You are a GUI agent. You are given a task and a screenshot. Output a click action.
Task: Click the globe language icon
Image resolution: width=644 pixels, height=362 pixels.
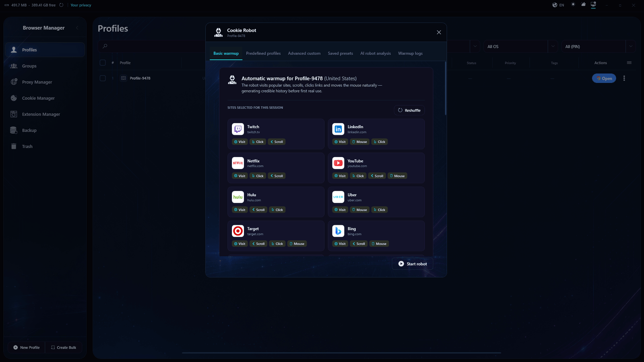(555, 5)
